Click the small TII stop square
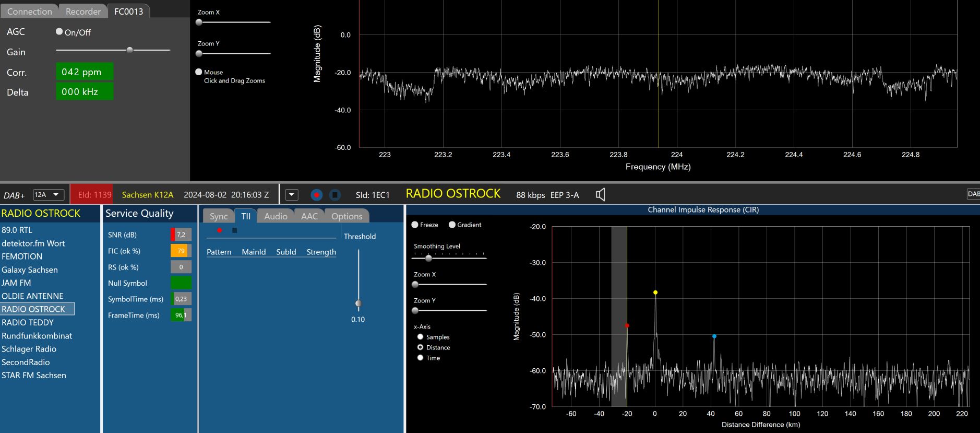The height and width of the screenshot is (433, 980). click(235, 230)
